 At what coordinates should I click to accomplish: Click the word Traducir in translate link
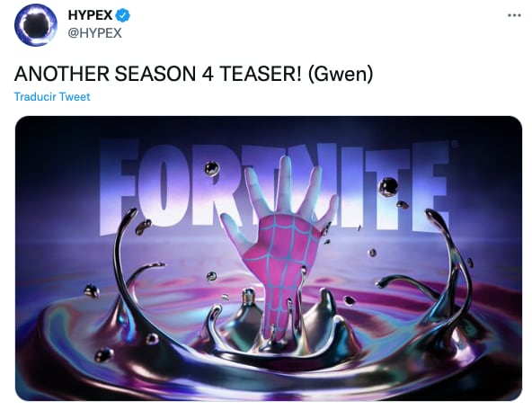[35, 97]
